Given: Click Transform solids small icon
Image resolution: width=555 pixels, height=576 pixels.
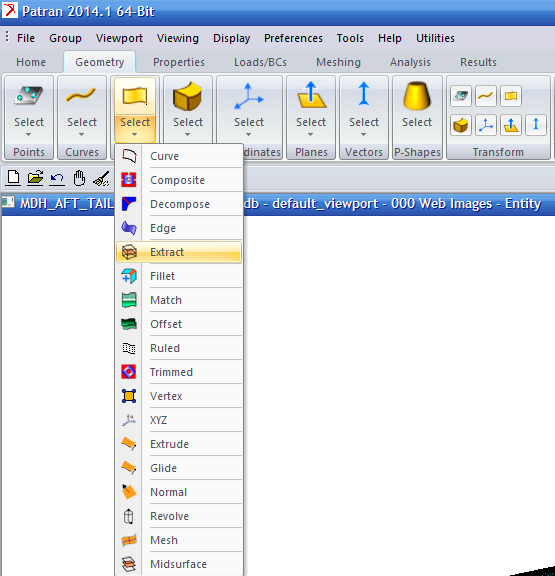Looking at the screenshot, I should (x=461, y=125).
